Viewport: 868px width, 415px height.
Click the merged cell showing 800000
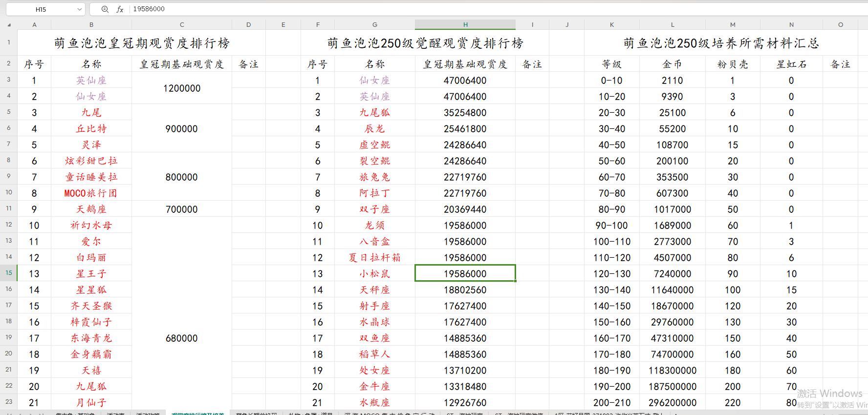pyautogui.click(x=182, y=177)
